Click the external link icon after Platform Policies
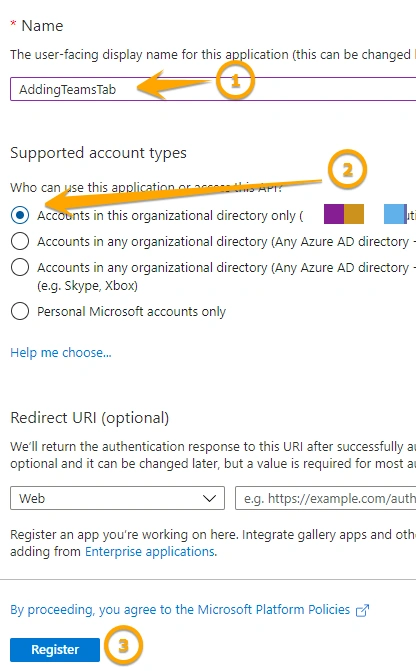Screen dimensions: 416x671 [362, 610]
